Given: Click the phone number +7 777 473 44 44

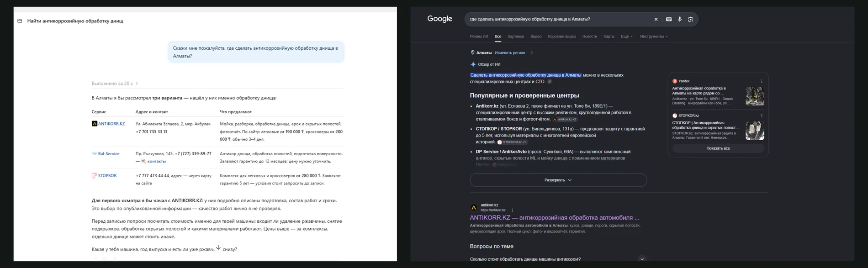Looking at the screenshot, I should [x=152, y=175].
